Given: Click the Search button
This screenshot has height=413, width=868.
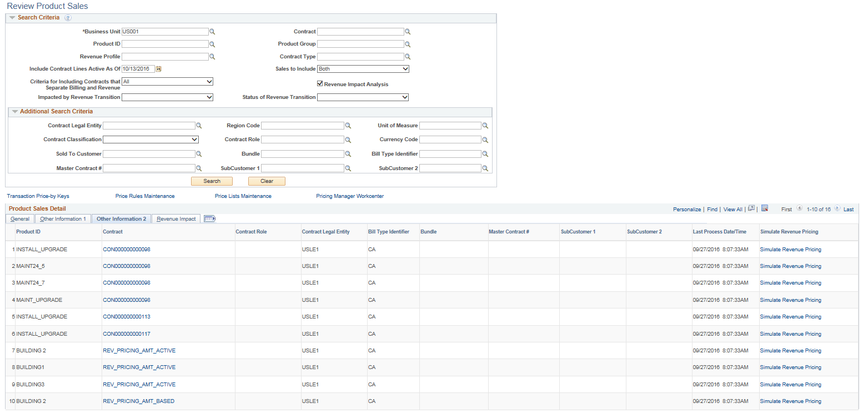Looking at the screenshot, I should point(212,181).
